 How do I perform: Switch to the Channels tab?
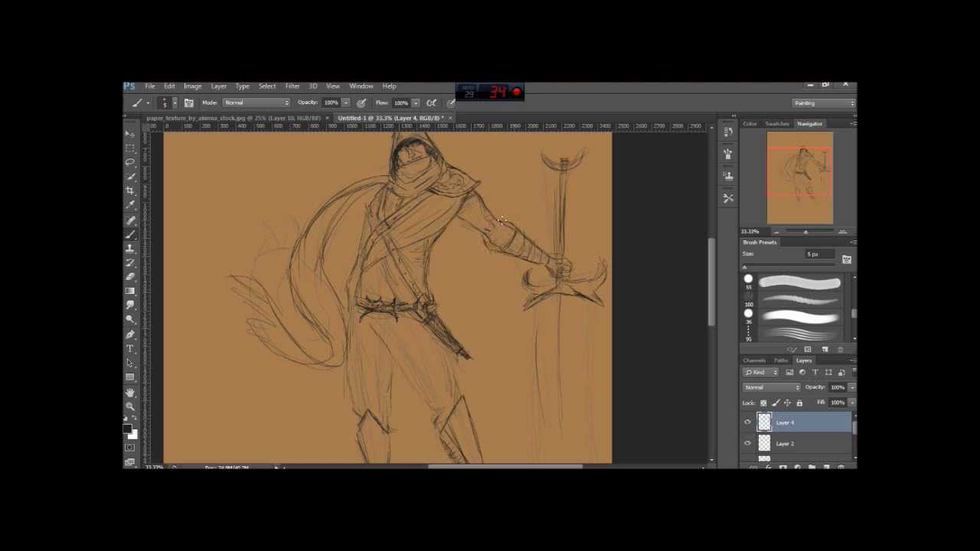[x=754, y=360]
